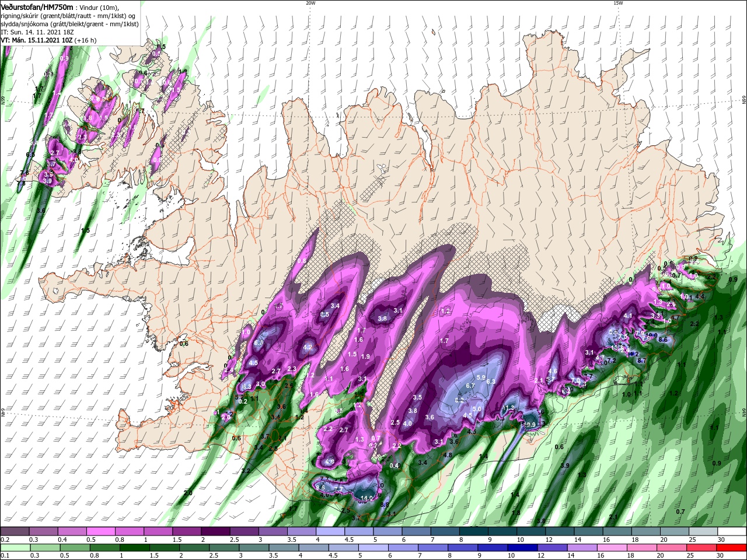
Task: Click the 2.0 rain value southwest of Reykjanes
Action: [x=188, y=493]
